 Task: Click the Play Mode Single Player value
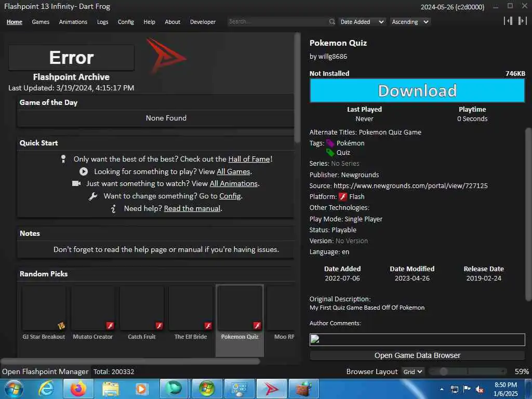(x=363, y=219)
